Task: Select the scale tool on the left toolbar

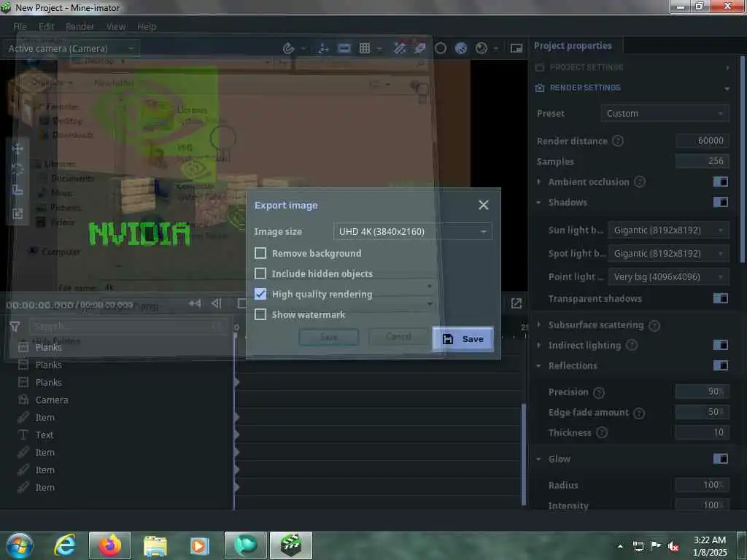Action: (18, 190)
